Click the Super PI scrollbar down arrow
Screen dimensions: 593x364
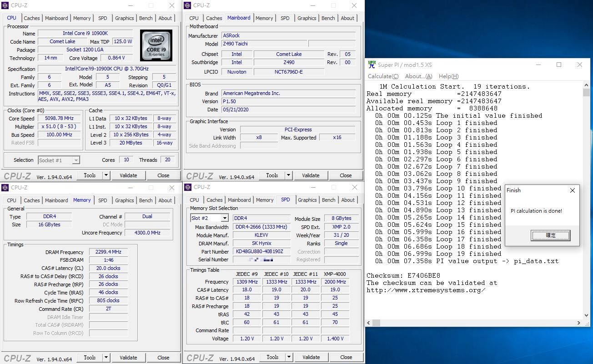click(586, 315)
